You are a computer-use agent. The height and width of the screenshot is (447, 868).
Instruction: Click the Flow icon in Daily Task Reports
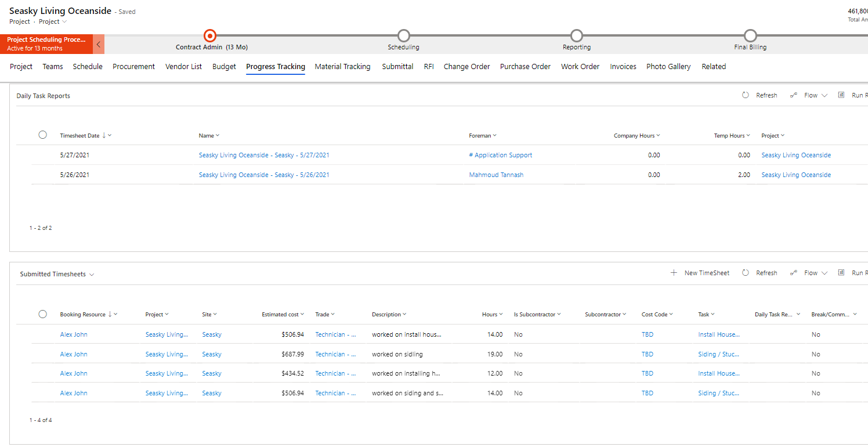click(793, 95)
